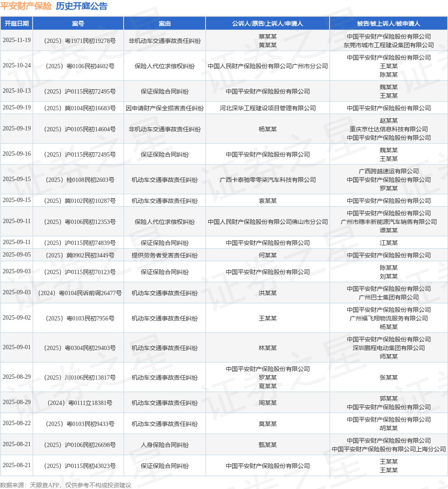Viewport: 448px width, 489px height.
Task: Click the 数据来源 天眼查APP footer note
Action: (x=66, y=485)
